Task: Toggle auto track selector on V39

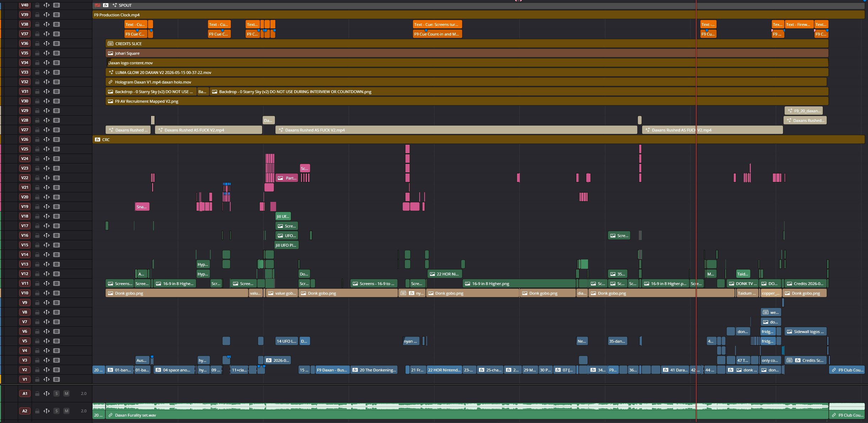Action: pos(47,15)
